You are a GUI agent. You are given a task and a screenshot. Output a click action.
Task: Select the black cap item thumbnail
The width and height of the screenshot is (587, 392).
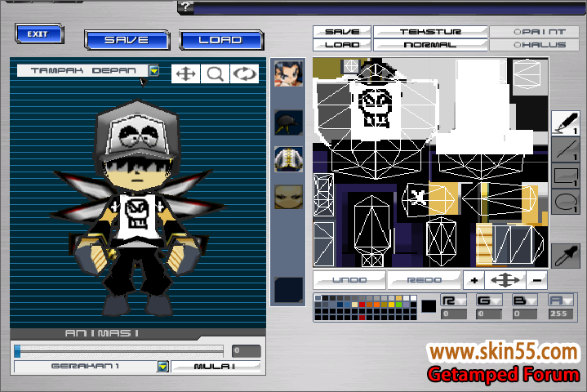[x=288, y=122]
